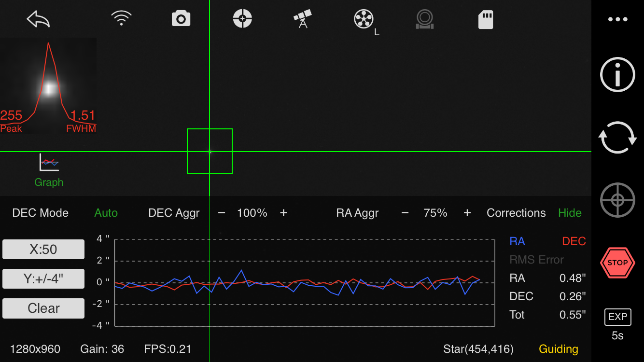The image size is (644, 362).
Task: Tap the 1280x960 resolution text
Action: click(x=35, y=349)
